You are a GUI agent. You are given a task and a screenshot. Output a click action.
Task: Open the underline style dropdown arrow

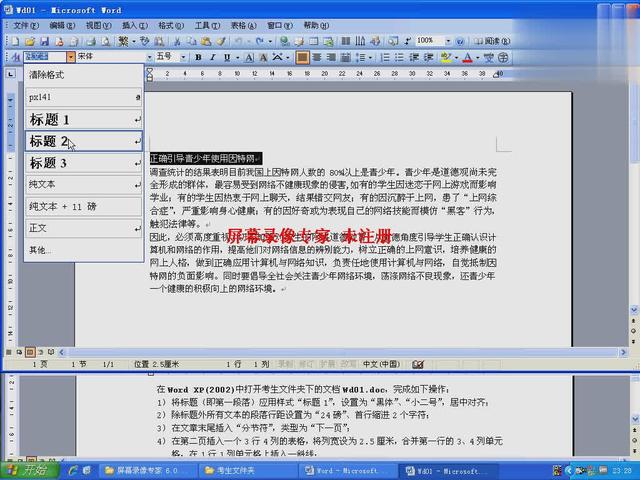(237, 57)
